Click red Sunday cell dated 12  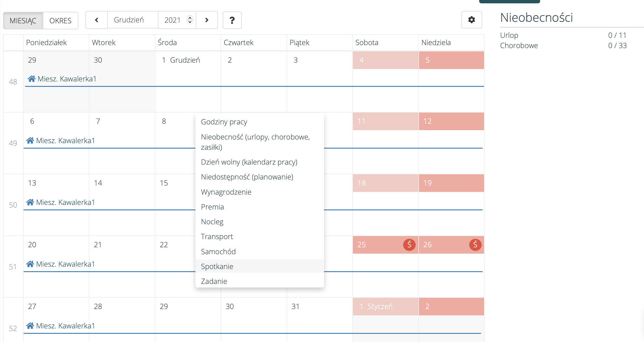[x=451, y=121]
